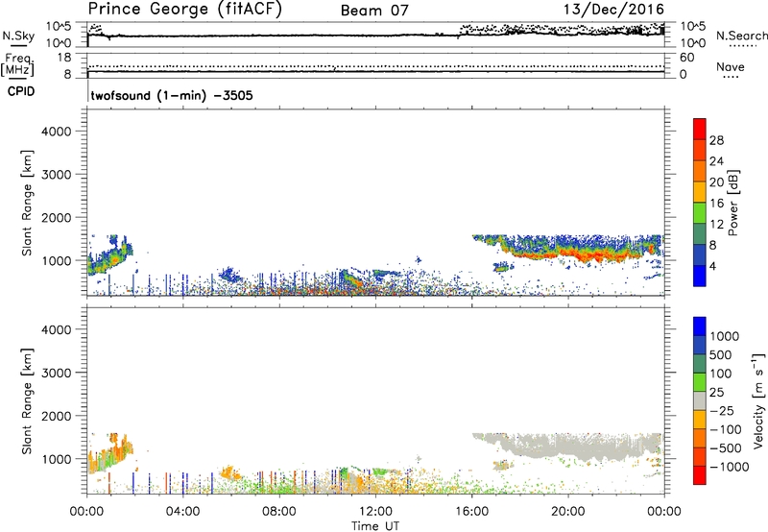Click the 'twofsound (1-min) -3505' text

click(x=172, y=95)
